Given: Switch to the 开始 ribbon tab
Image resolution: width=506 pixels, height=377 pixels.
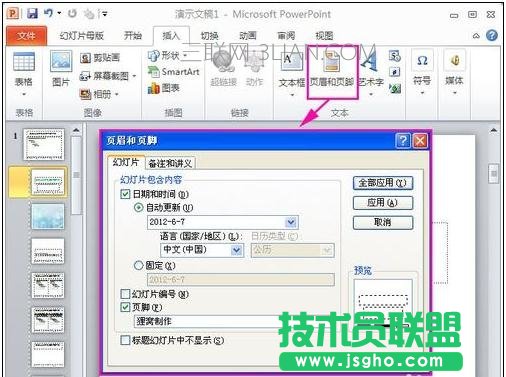Looking at the screenshot, I should 133,36.
